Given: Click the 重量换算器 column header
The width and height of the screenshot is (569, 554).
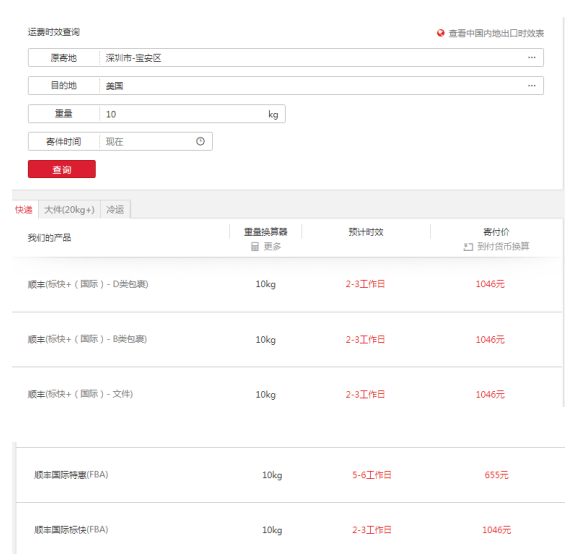Looking at the screenshot, I should pos(266,232).
